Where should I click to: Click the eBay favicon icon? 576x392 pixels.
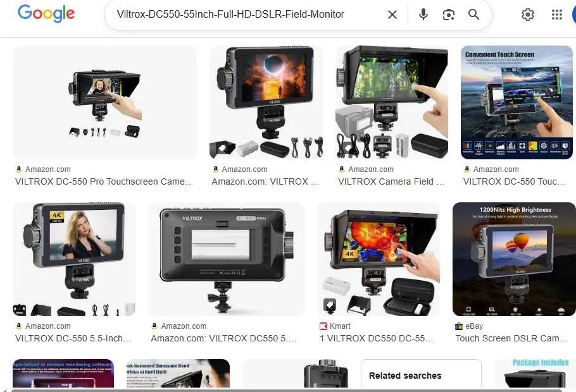pos(459,326)
